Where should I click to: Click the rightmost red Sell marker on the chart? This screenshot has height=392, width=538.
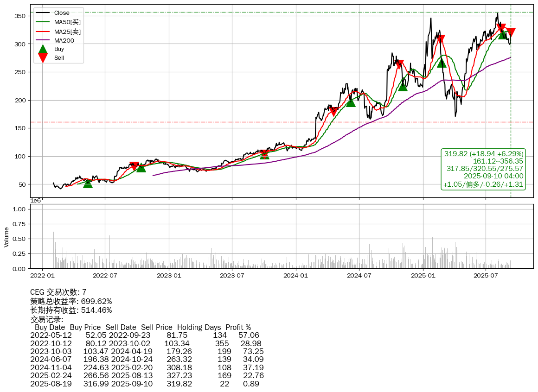tap(511, 32)
